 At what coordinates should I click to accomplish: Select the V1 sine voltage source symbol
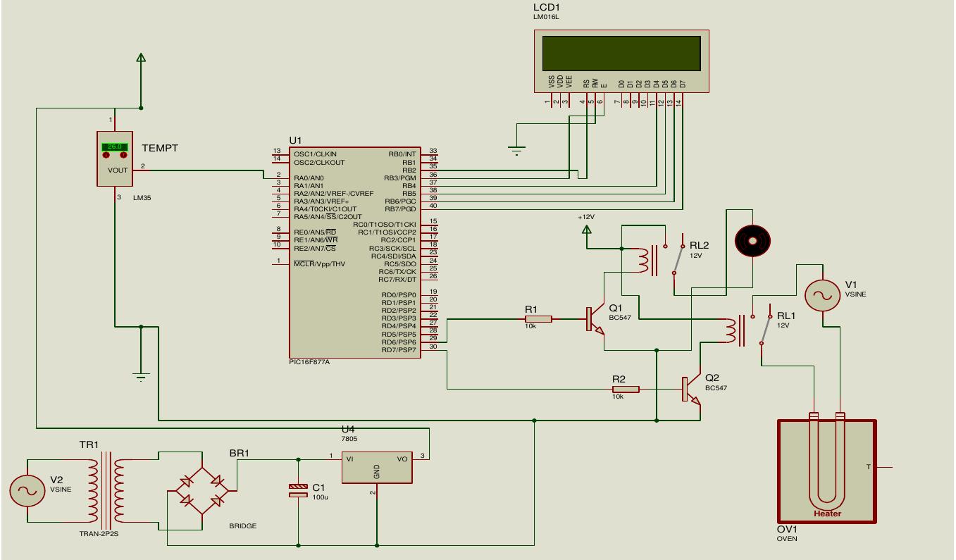(x=822, y=296)
